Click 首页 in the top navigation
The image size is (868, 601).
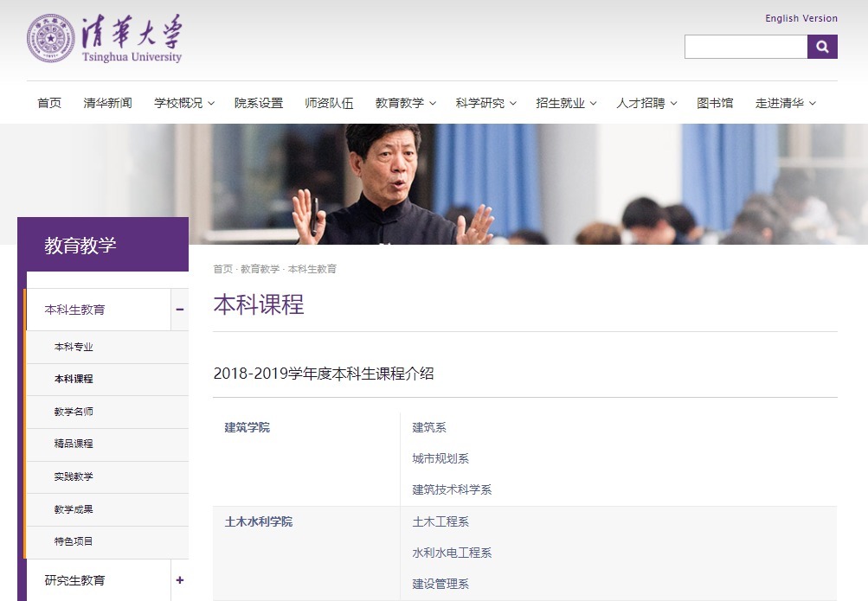(x=48, y=102)
